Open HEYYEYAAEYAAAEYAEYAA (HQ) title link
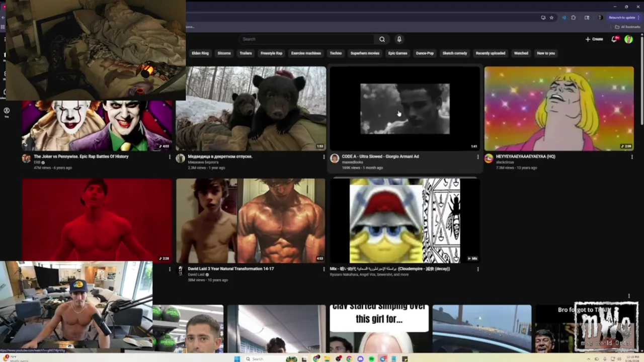Image resolution: width=644 pixels, height=362 pixels. point(526,156)
